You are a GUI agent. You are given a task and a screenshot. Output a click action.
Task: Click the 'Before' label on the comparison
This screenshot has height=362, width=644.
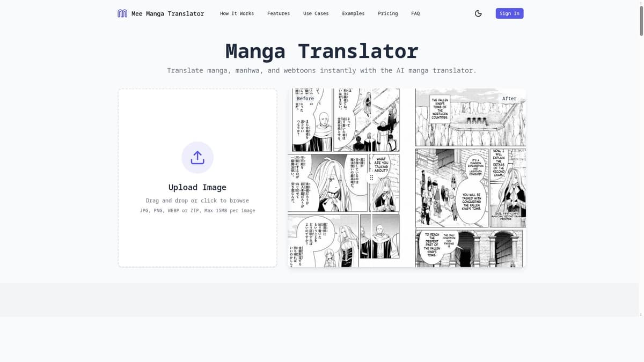pyautogui.click(x=305, y=98)
